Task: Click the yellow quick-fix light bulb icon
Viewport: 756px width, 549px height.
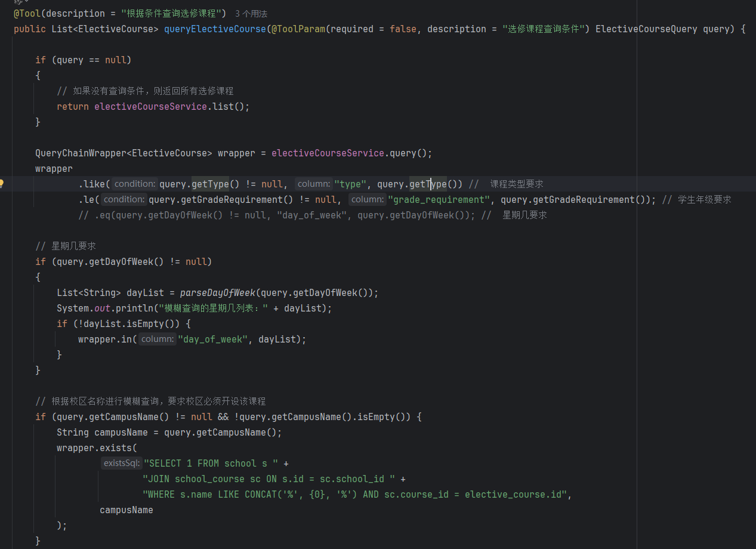Action: click(2, 184)
